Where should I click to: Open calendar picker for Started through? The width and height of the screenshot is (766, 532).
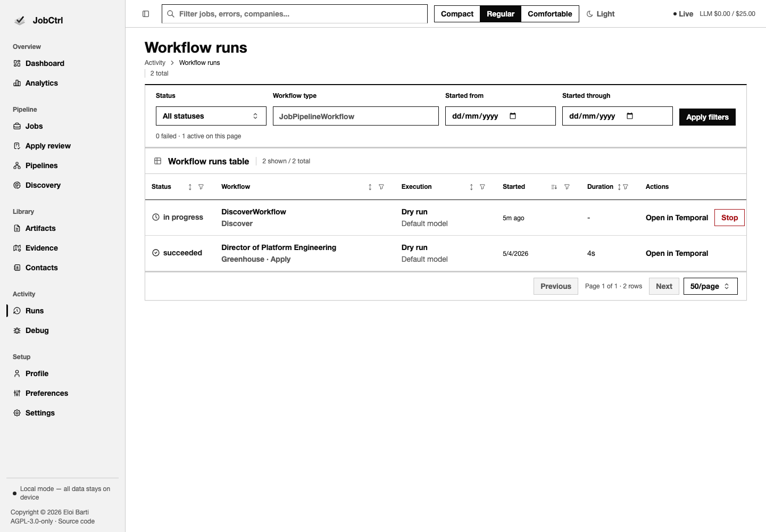tap(630, 116)
